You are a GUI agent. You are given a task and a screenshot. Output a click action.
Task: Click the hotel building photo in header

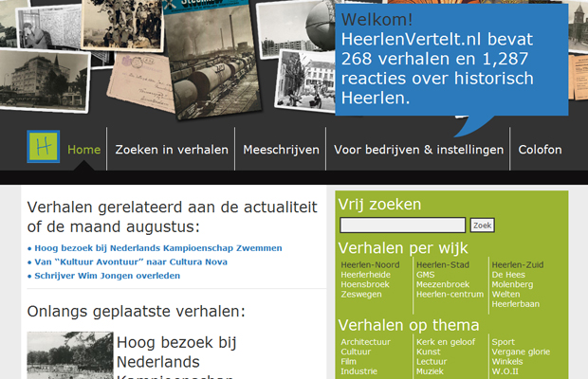(x=45, y=81)
